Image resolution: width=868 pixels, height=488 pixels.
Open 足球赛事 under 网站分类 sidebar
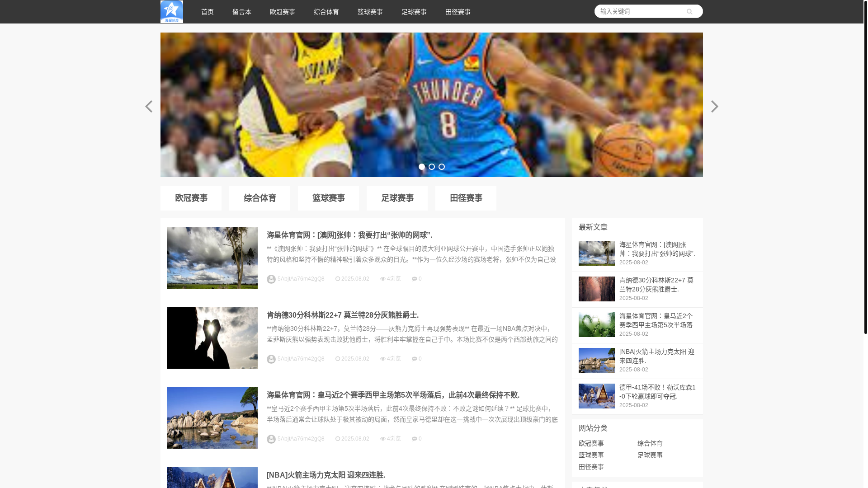click(x=650, y=455)
